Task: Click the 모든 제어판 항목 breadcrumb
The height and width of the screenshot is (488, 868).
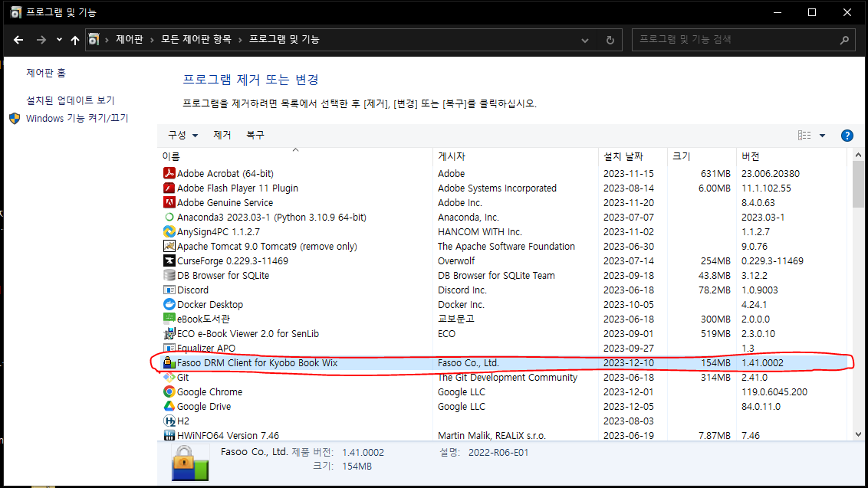Action: pos(196,39)
